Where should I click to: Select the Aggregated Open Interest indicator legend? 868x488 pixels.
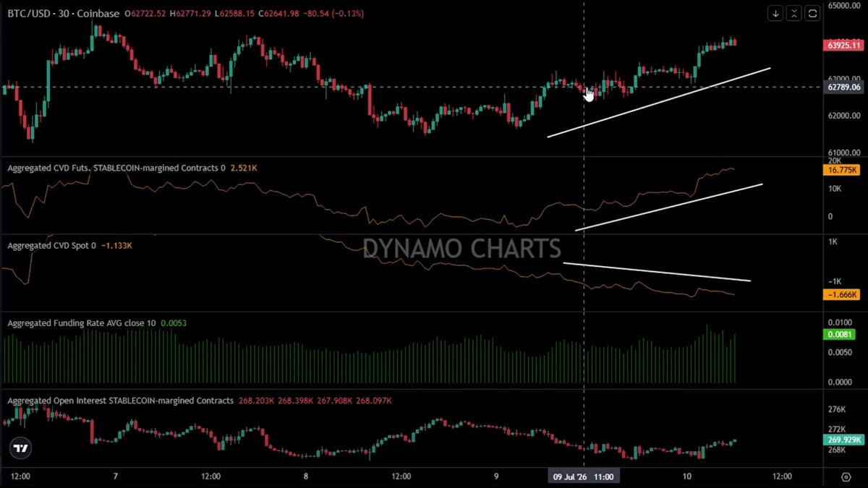click(x=121, y=401)
